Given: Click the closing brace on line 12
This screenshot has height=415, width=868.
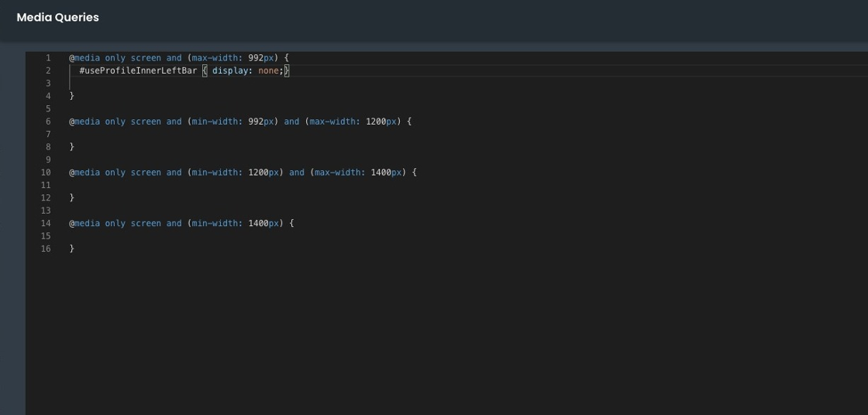Looking at the screenshot, I should pos(72,198).
